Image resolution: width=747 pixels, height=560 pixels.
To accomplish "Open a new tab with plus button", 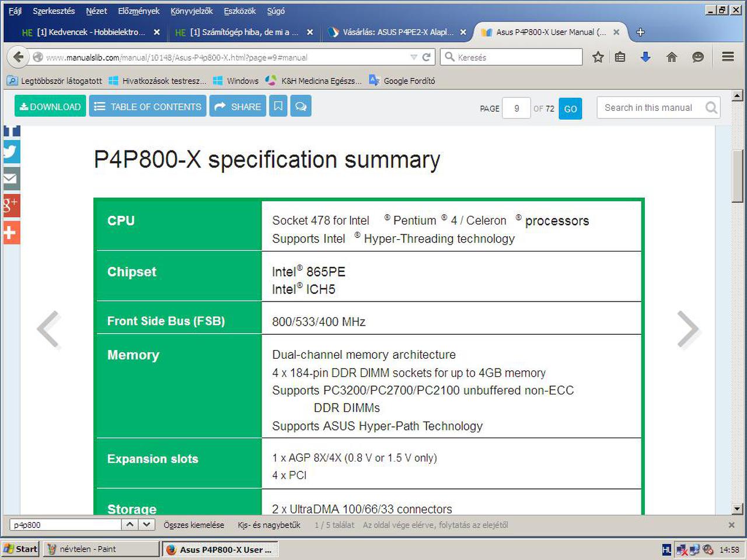I will 640,32.
